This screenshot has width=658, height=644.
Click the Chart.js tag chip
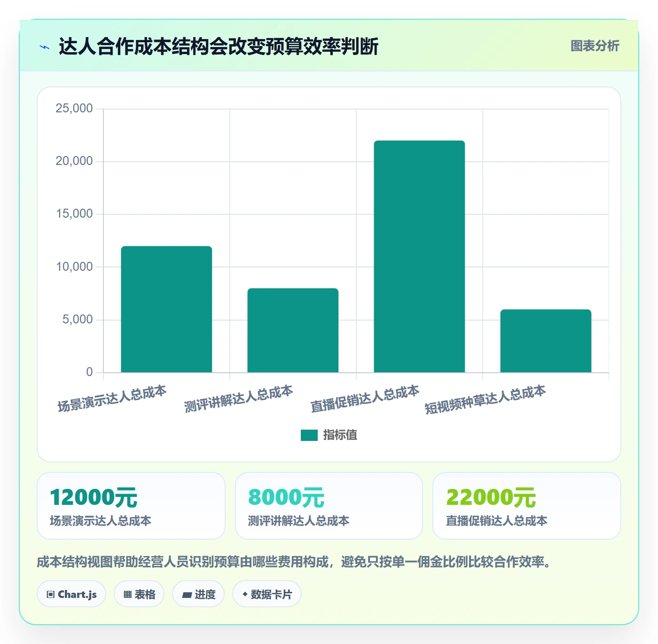[x=71, y=594]
